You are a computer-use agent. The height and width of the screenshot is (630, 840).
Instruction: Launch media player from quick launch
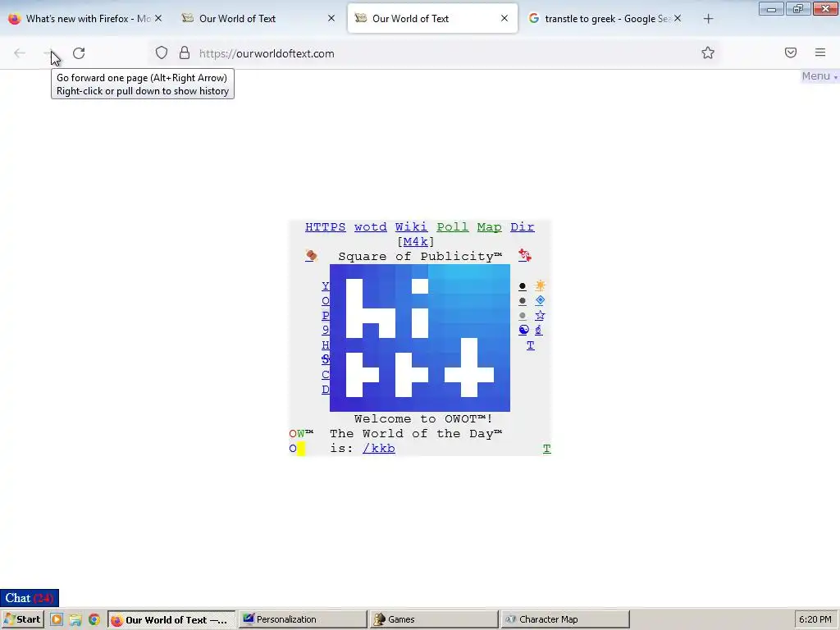coord(57,619)
